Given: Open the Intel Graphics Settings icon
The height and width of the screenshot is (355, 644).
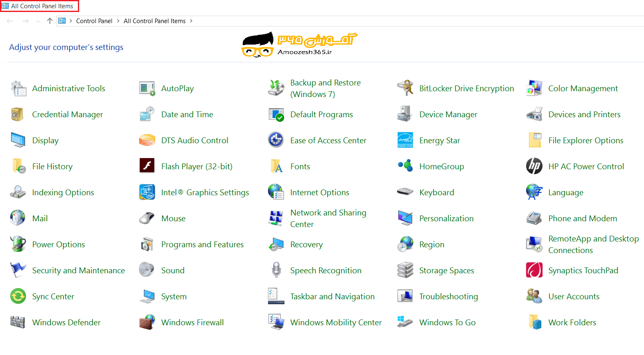Looking at the screenshot, I should coord(147,192).
